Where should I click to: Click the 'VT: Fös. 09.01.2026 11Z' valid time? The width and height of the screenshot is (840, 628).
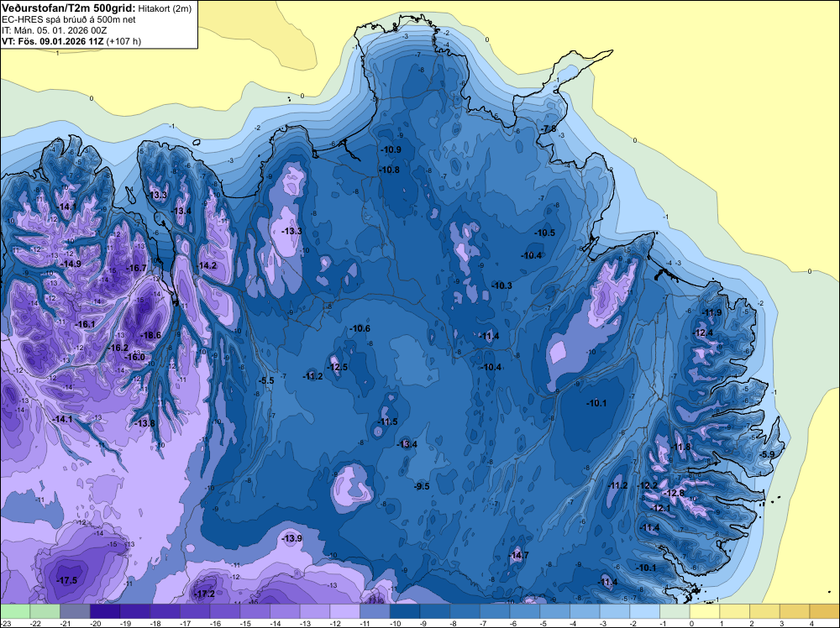point(53,41)
